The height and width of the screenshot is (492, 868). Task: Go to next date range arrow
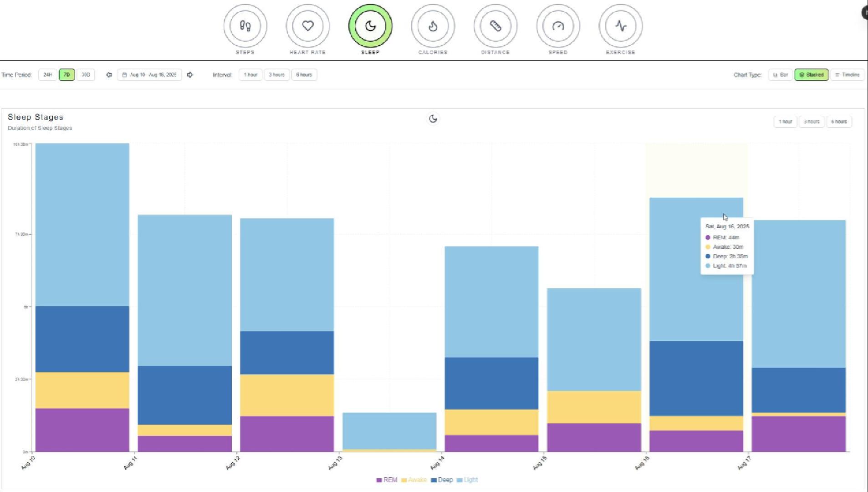point(190,75)
